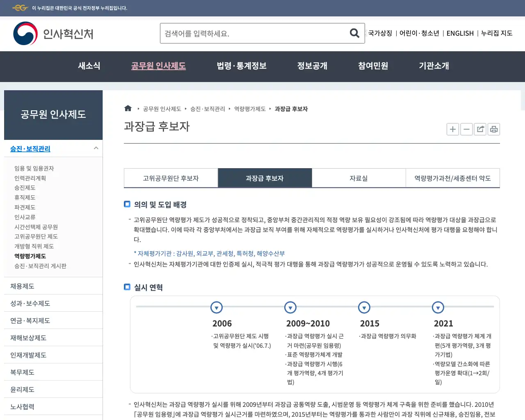525x420 pixels.
Task: Open 고위공무원단 제도 sidebar item
Action: pos(36,236)
